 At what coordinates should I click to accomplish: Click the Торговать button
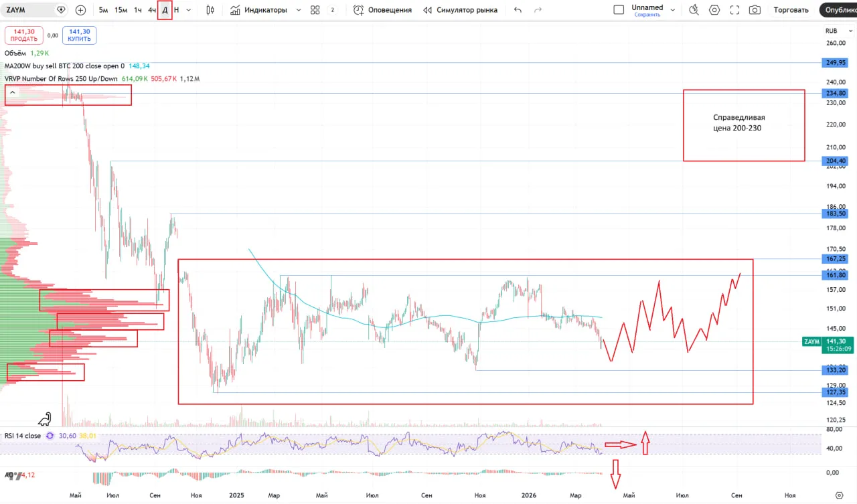[791, 10]
